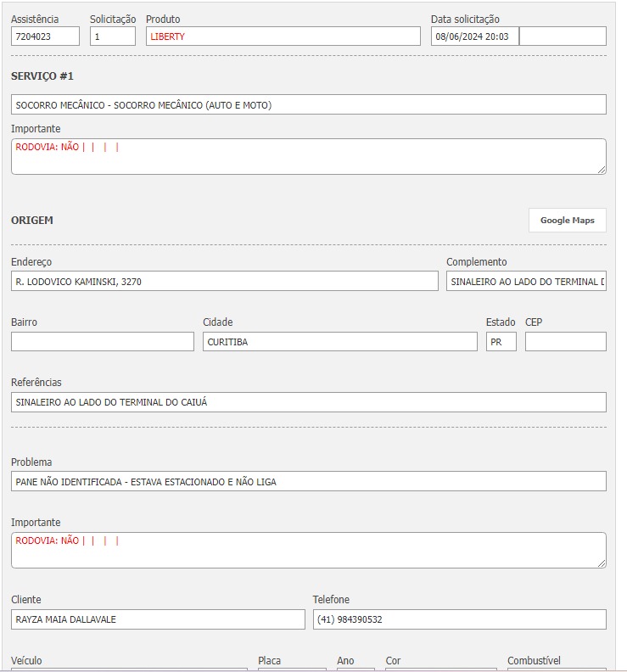Image resolution: width=627 pixels, height=672 pixels.
Task: Select the Socorro Mecânico service field
Action: pos(308,104)
